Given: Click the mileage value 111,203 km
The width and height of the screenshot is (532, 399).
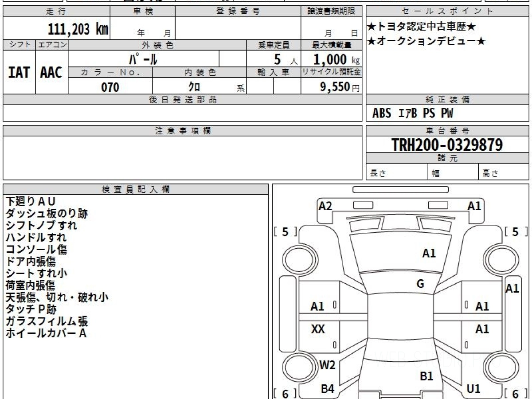Looking at the screenshot, I should coord(78,29).
